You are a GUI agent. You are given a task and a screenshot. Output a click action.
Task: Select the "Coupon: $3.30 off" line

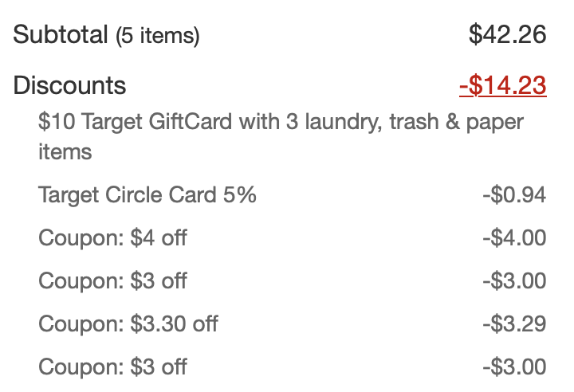(128, 323)
